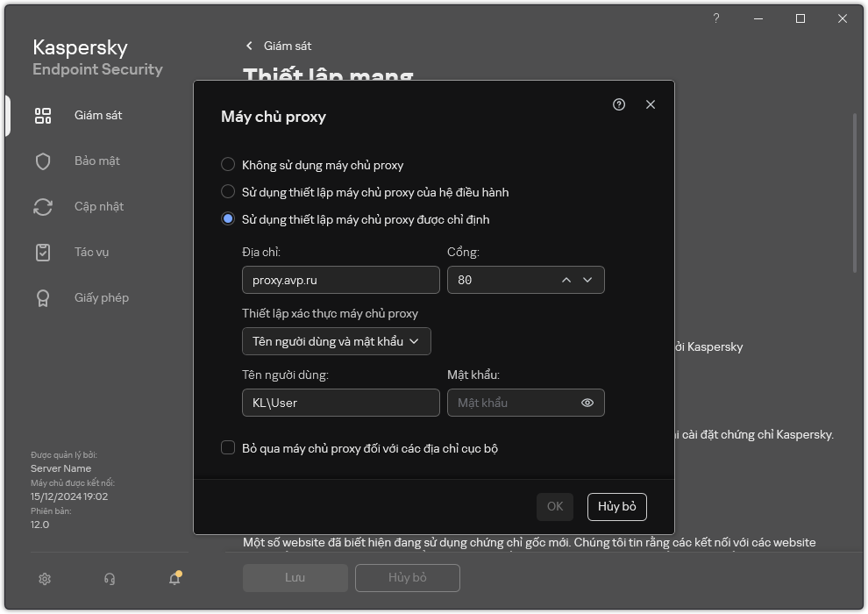Increase port value with the up arrow
The width and height of the screenshot is (868, 614).
coord(566,280)
